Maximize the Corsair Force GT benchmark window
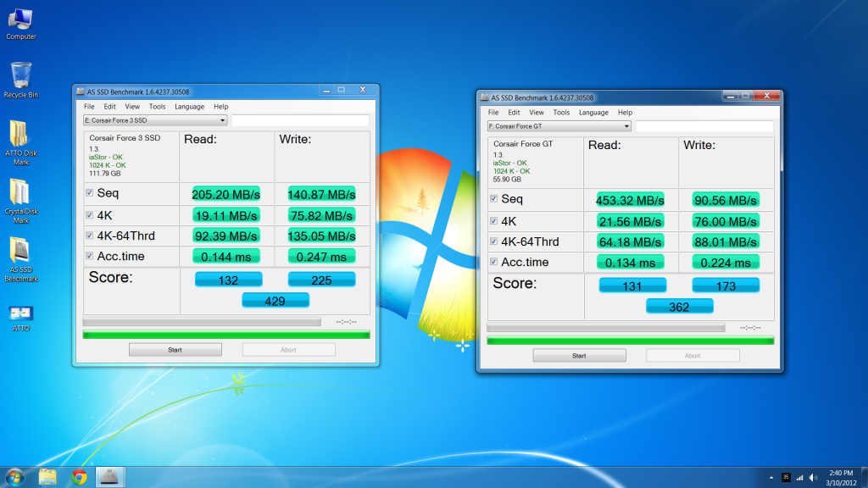This screenshot has height=488, width=868. [x=746, y=96]
